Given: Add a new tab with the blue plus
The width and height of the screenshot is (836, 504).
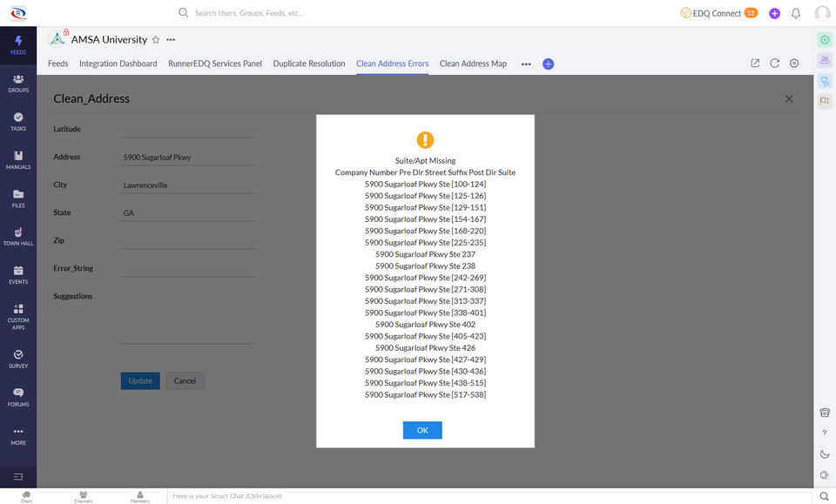Looking at the screenshot, I should 548,64.
